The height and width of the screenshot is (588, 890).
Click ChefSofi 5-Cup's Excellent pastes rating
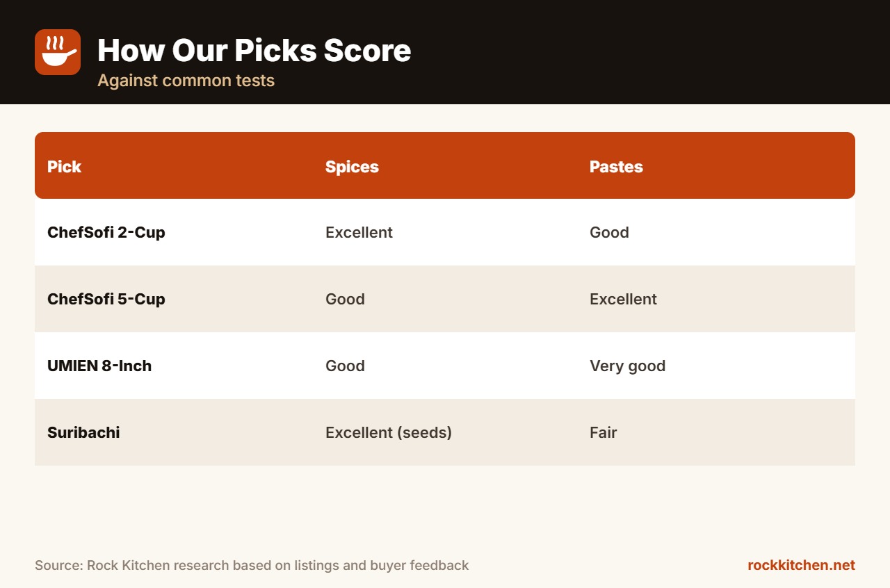coord(623,299)
